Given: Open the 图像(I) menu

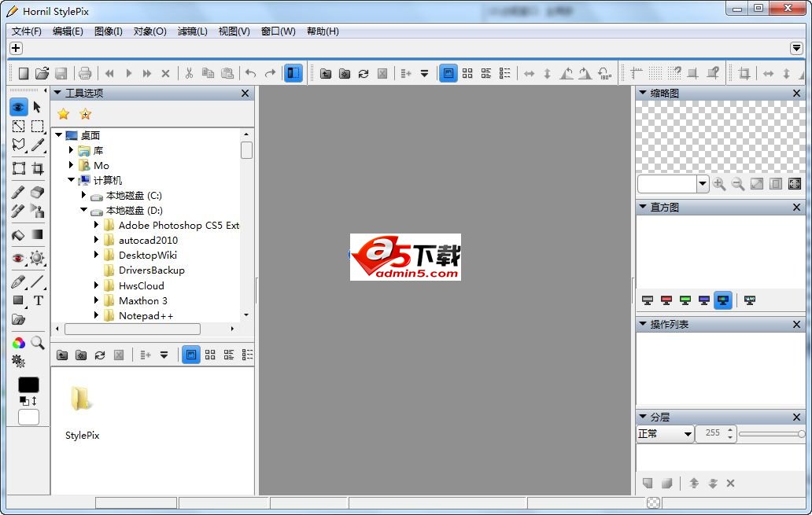Looking at the screenshot, I should point(108,31).
